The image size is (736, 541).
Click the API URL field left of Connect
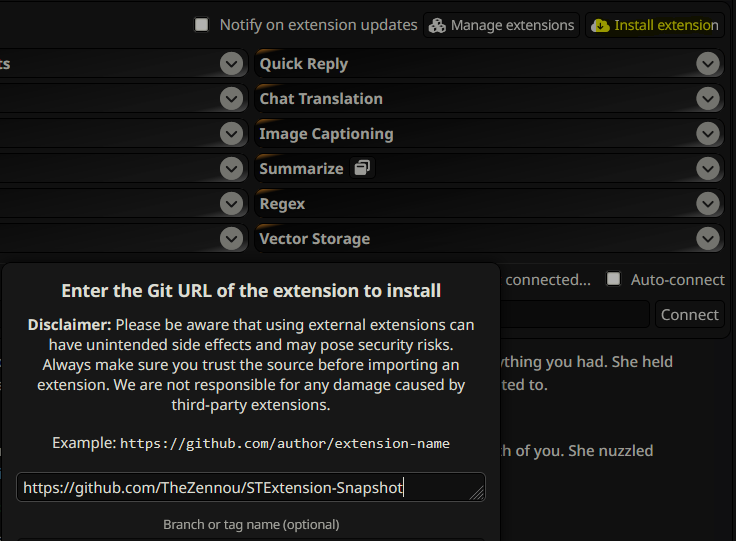tap(575, 314)
